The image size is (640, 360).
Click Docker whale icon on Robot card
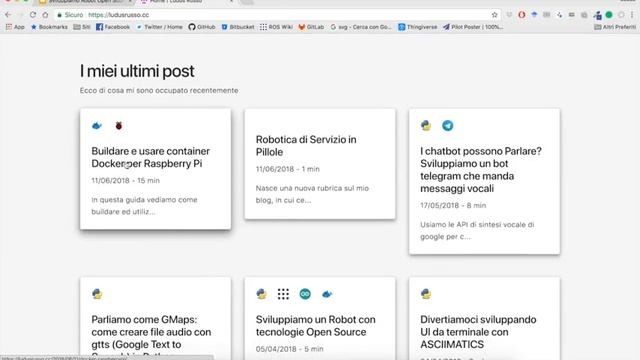click(327, 294)
